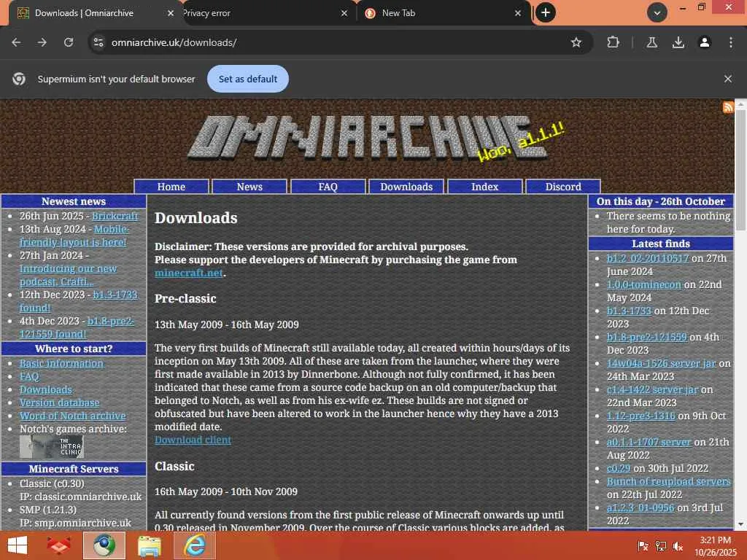Open the RSS feed icon
The width and height of the screenshot is (747, 560).
pos(728,107)
